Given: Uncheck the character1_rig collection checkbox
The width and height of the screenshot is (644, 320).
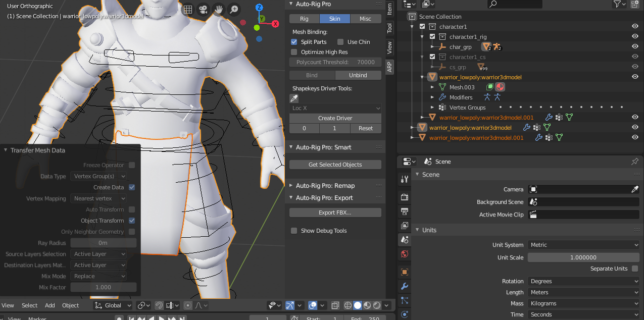Looking at the screenshot, I should pos(432,37).
